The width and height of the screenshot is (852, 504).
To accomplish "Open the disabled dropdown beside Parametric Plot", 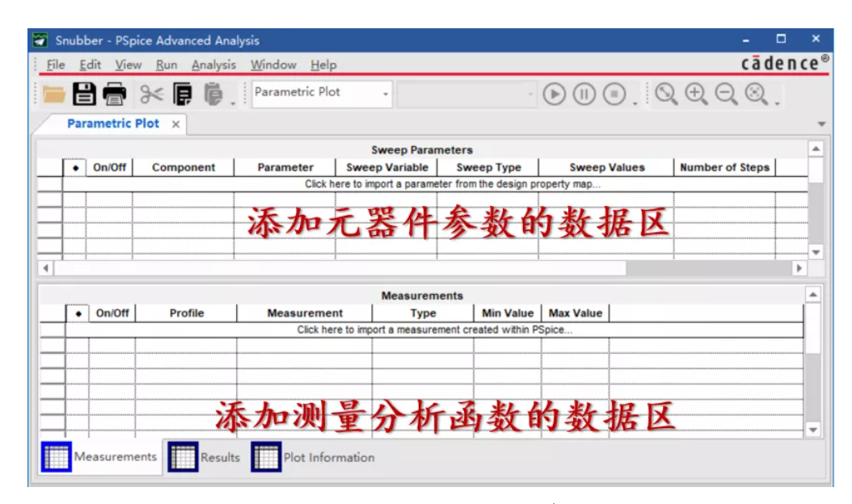I will (466, 94).
